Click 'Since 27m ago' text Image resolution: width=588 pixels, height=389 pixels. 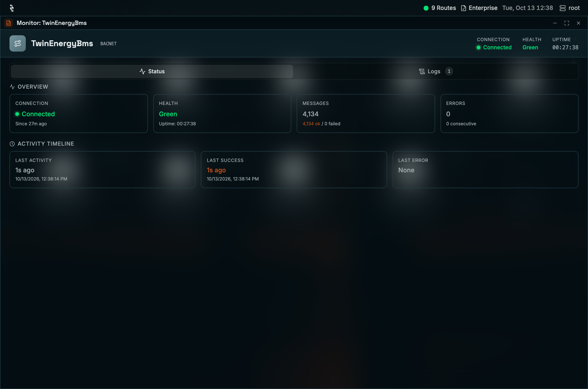click(31, 124)
